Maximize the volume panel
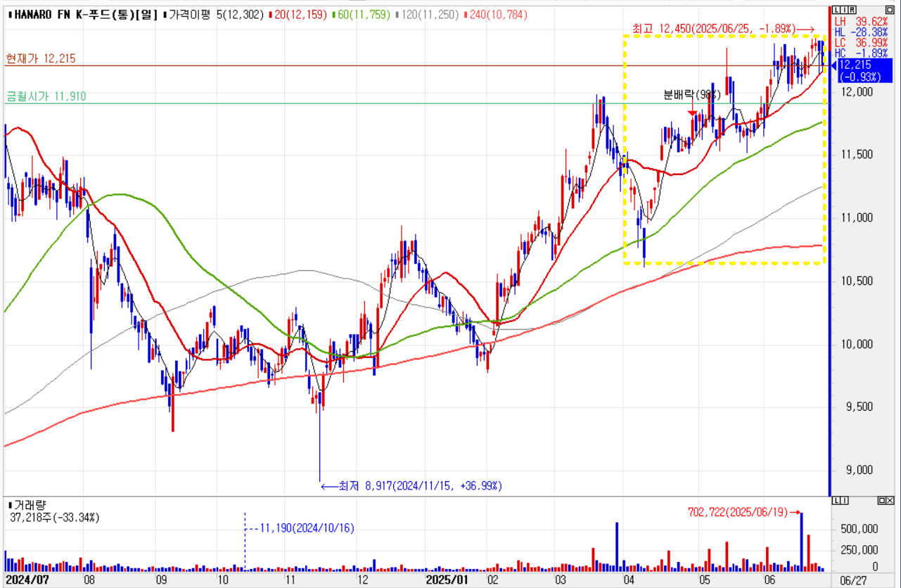The image size is (901, 588). coord(881,501)
